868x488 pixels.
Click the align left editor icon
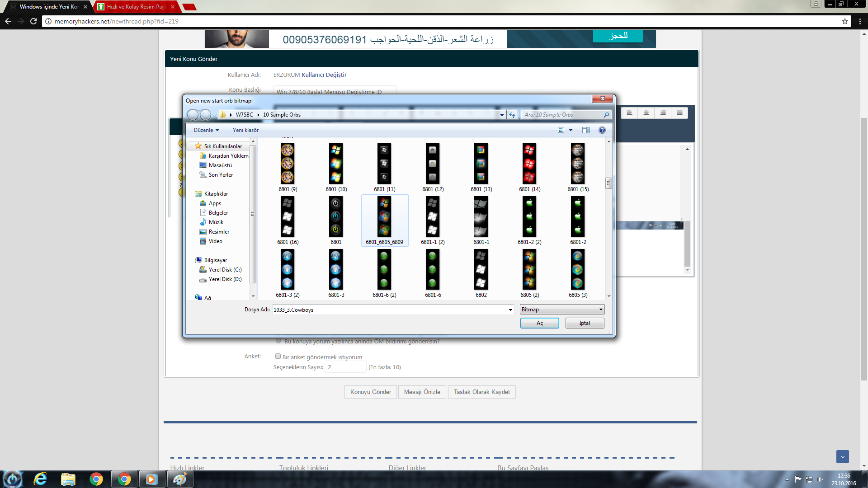click(x=629, y=113)
